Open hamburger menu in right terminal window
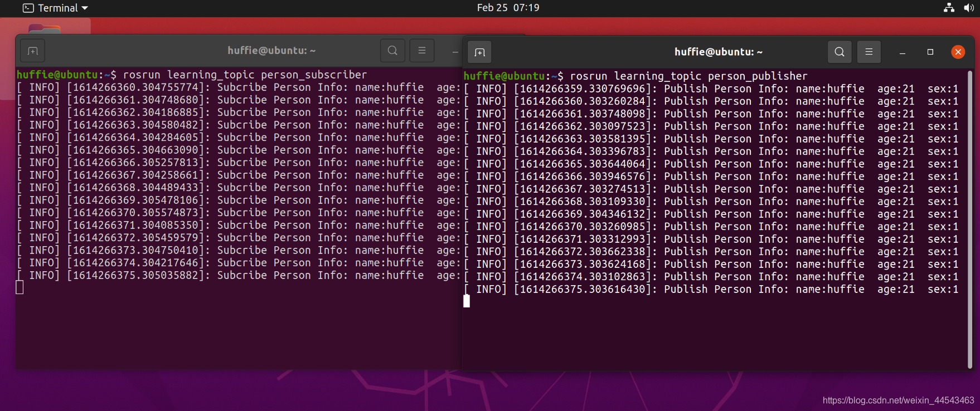The height and width of the screenshot is (411, 980). (x=869, y=52)
